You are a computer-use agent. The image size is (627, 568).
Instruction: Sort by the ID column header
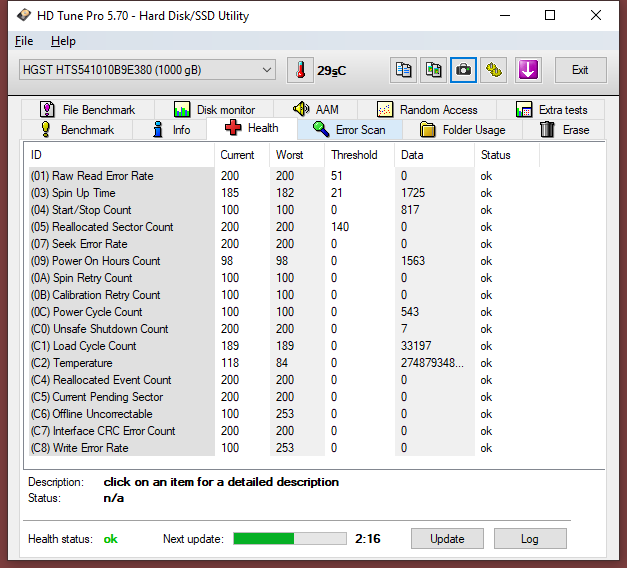[x=119, y=155]
